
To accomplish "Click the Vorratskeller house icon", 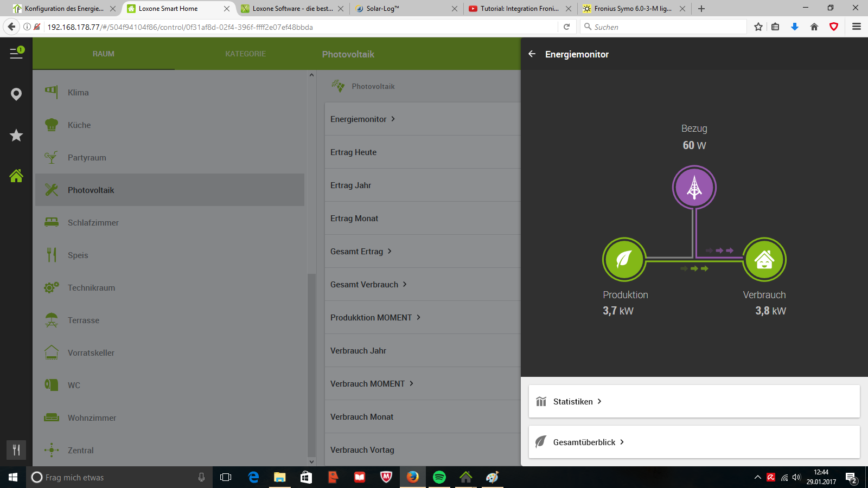I will [52, 352].
